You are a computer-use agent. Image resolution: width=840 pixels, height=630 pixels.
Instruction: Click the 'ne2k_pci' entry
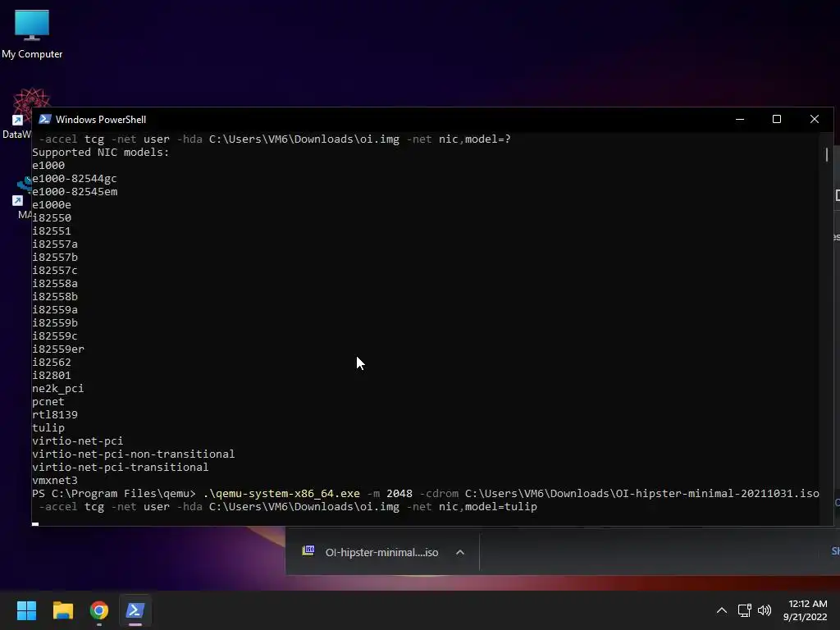[58, 388]
